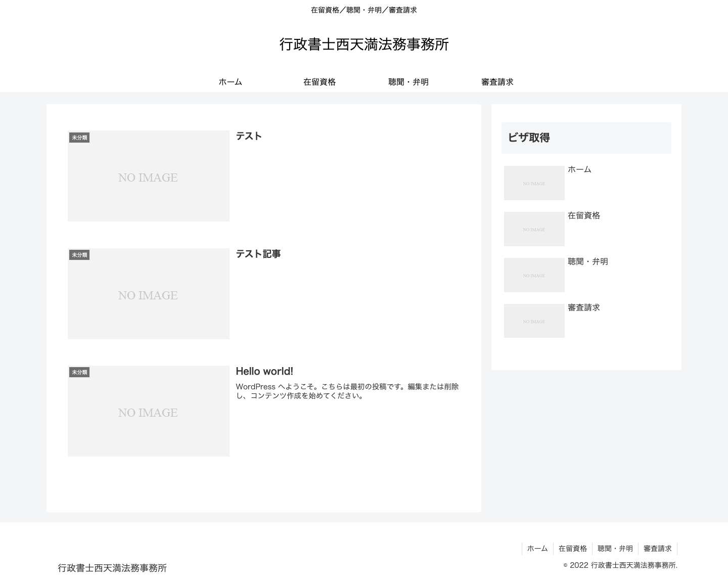
Task: Click the テスト記事 post title
Action: pos(258,254)
